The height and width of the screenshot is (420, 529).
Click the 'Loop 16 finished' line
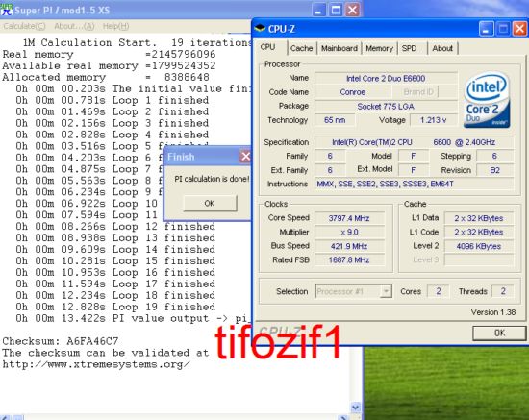[115, 272]
